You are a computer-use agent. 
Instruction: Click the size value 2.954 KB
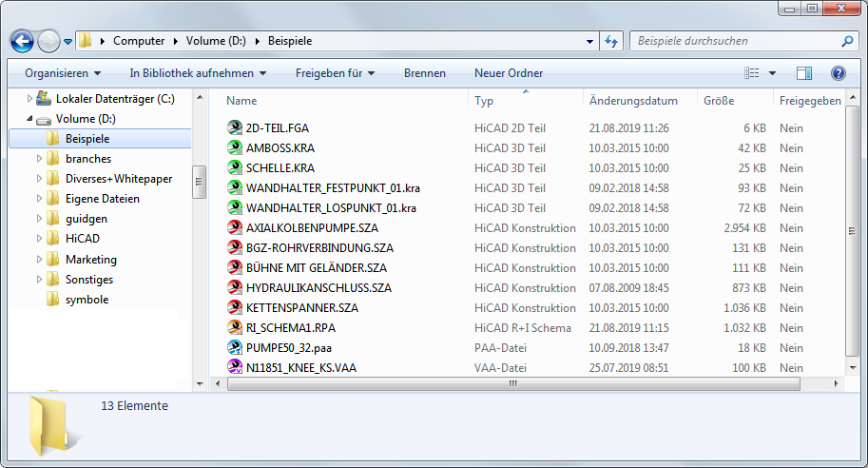point(744,228)
